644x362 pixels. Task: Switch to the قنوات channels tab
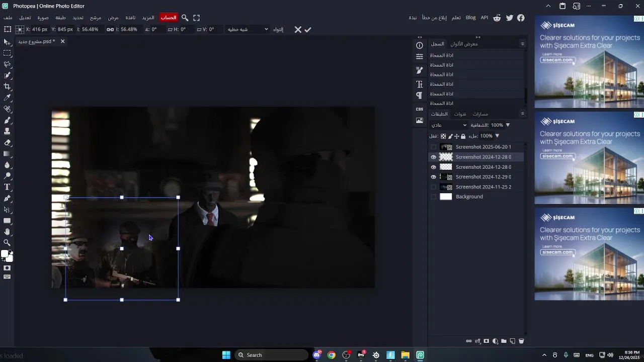460,114
